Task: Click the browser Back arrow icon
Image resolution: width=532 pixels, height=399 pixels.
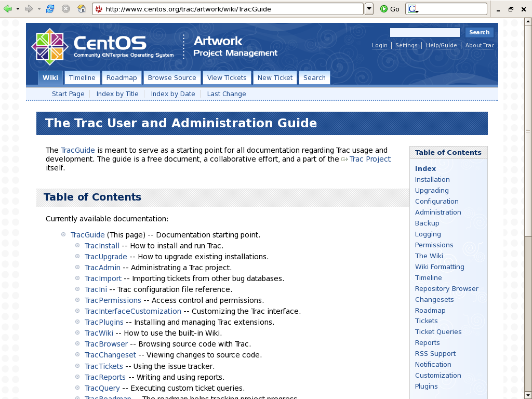Action: tap(7, 9)
